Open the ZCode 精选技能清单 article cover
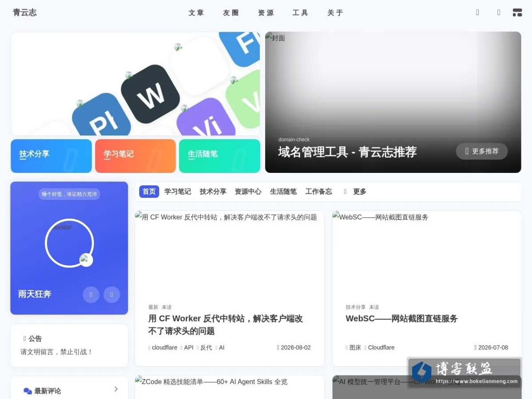 230,387
